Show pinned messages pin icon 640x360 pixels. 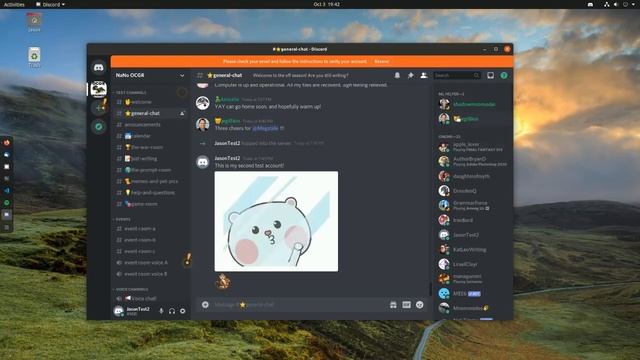click(x=411, y=75)
